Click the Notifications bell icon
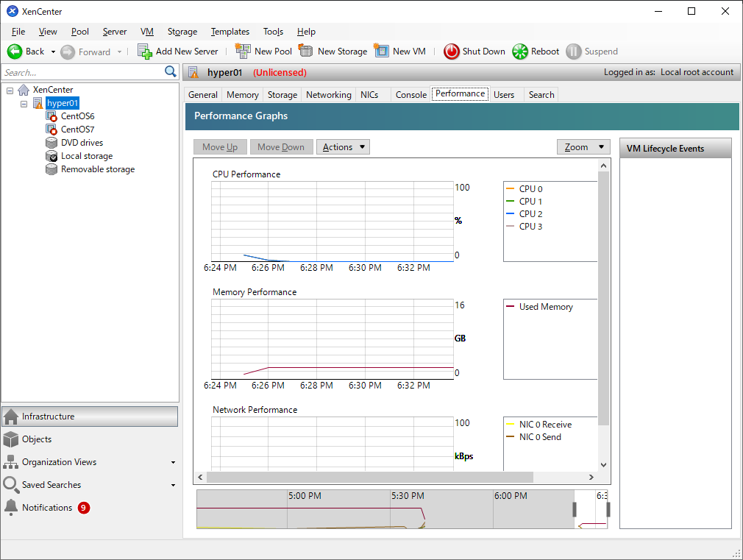This screenshot has height=560, width=743. tap(10, 507)
